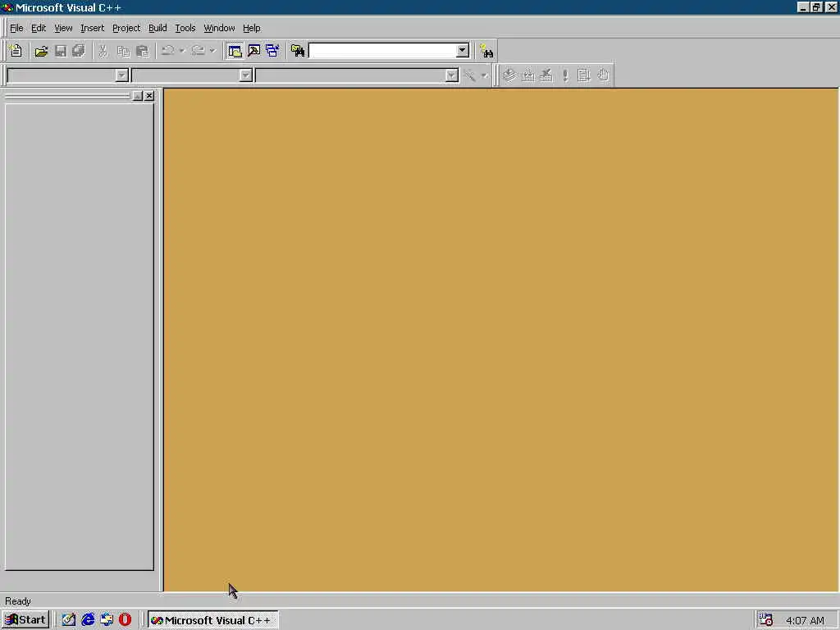840x630 pixels.
Task: Open the Tools menu
Action: 185,29
